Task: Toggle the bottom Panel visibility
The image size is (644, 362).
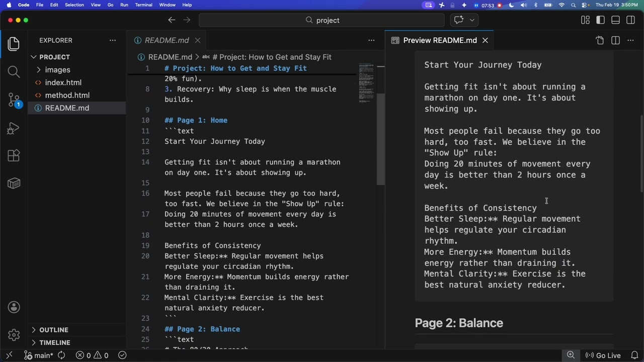Action: coord(615,20)
